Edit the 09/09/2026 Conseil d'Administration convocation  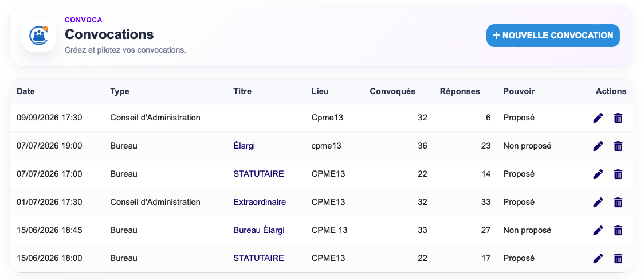click(598, 118)
